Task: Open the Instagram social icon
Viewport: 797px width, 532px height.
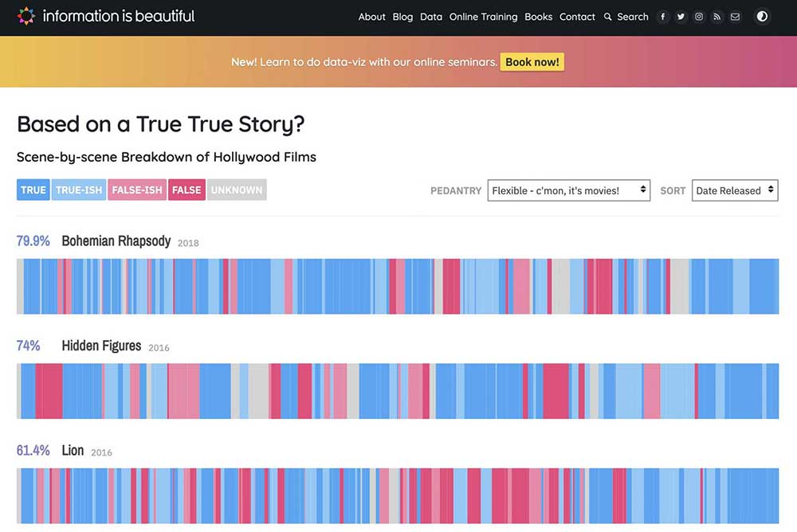Action: [699, 17]
